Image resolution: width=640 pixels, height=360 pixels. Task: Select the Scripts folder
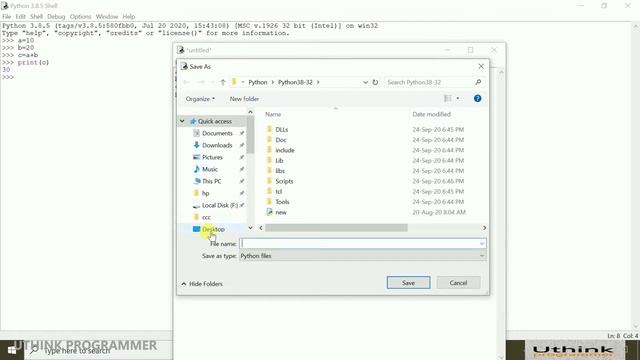point(284,181)
